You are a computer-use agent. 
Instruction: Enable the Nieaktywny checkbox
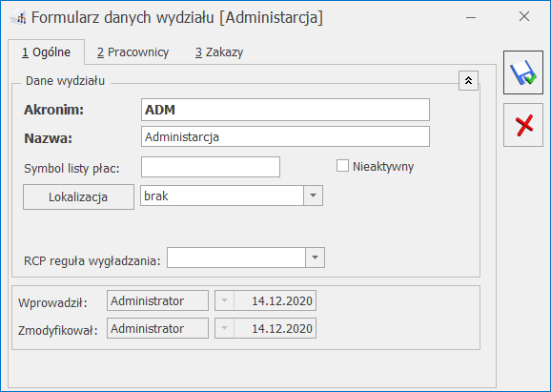[x=342, y=166]
